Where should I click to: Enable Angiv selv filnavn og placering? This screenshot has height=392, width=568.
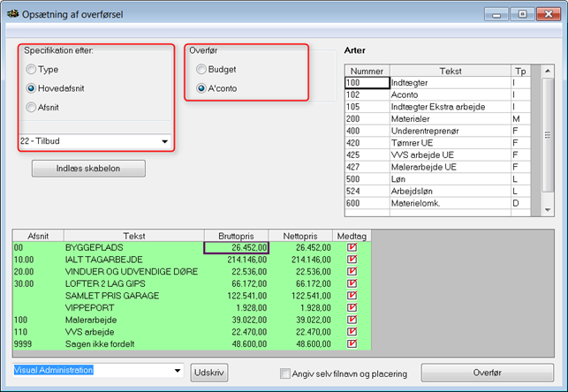click(285, 373)
